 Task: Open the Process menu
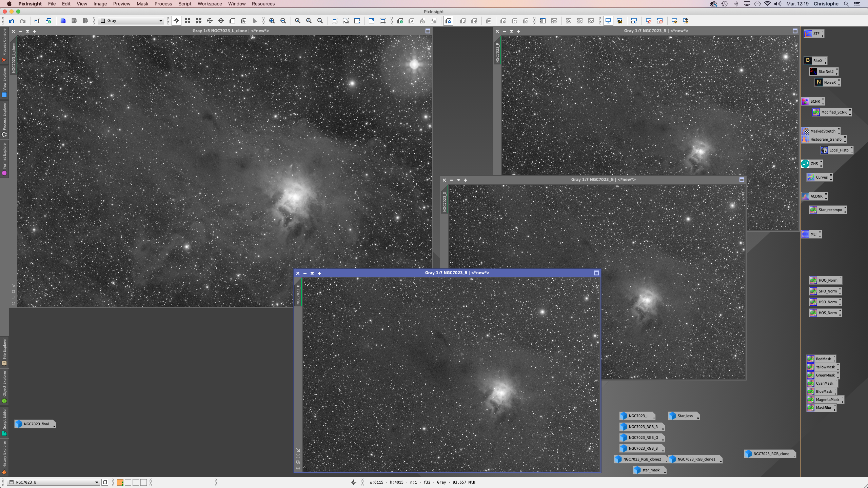tap(163, 4)
